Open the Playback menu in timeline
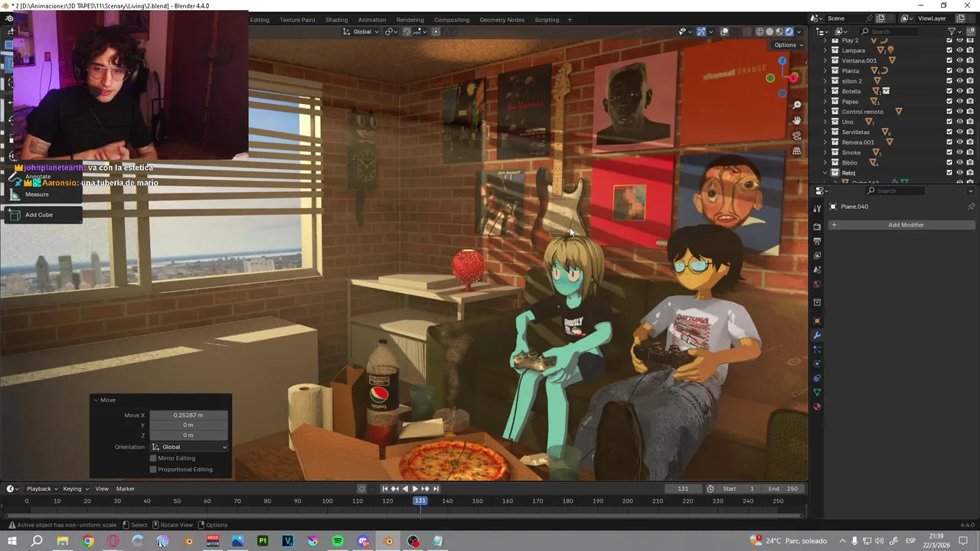 tap(42, 488)
